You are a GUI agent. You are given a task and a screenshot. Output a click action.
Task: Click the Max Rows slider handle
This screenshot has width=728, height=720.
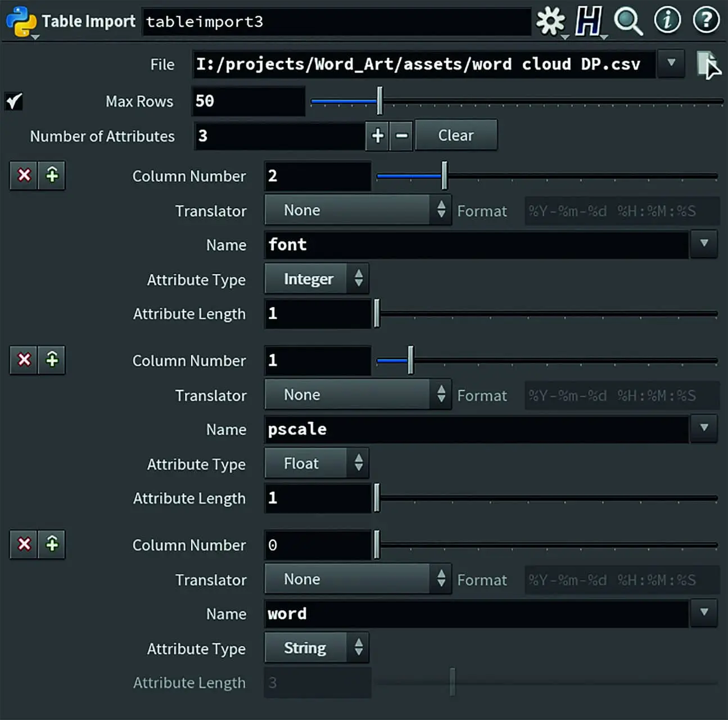tap(380, 101)
